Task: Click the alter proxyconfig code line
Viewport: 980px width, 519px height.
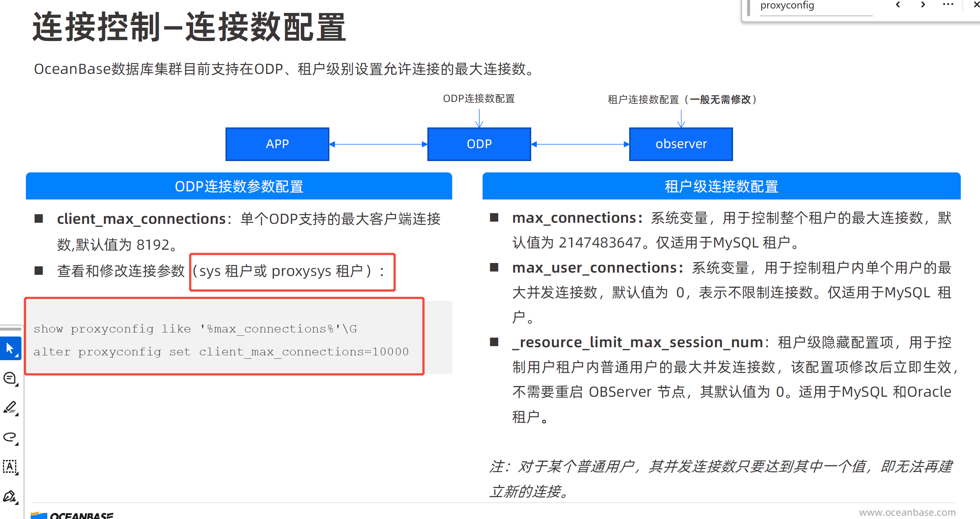Action: pyautogui.click(x=221, y=352)
